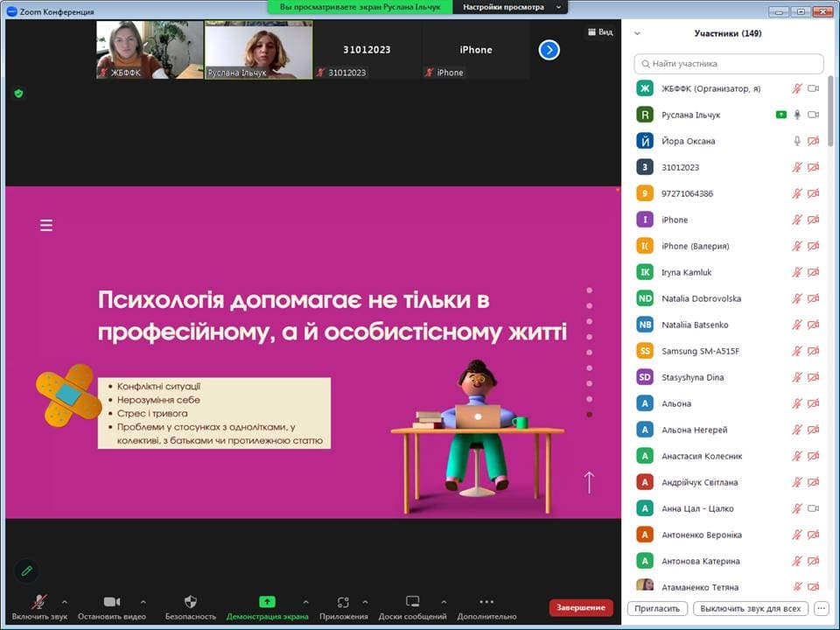The width and height of the screenshot is (840, 630).
Task: Open the Безопасность shield menu
Action: [190, 607]
